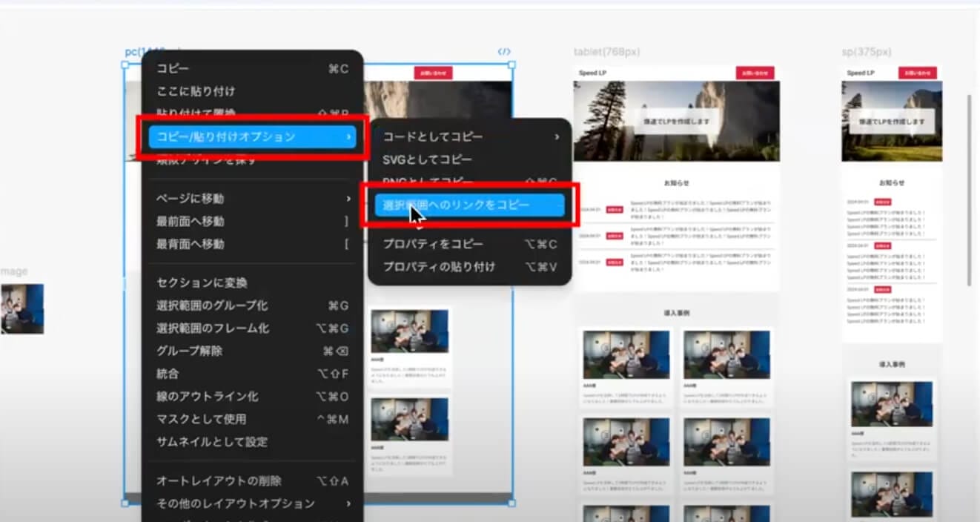Expand the コピー/貼り付けオプション submenu
The height and width of the screenshot is (522, 980).
point(252,137)
